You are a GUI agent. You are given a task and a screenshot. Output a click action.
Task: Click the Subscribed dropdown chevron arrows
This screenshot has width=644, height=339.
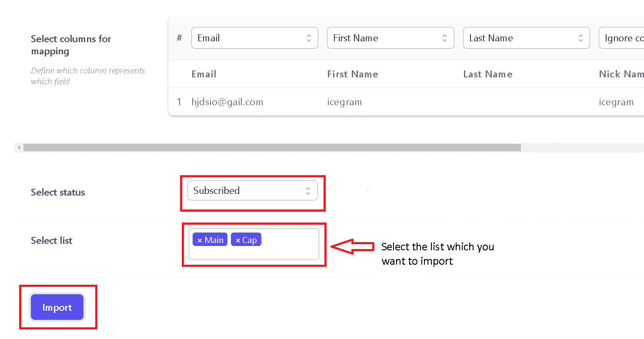pos(308,191)
